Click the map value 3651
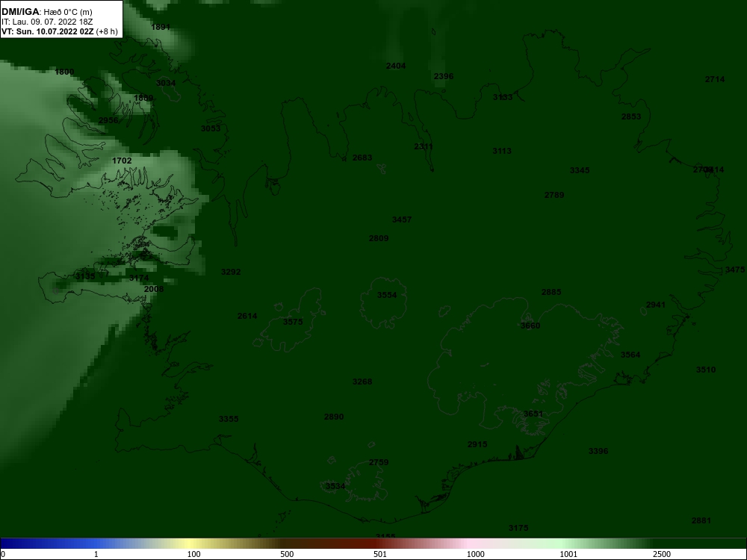The height and width of the screenshot is (560, 747). tap(533, 414)
